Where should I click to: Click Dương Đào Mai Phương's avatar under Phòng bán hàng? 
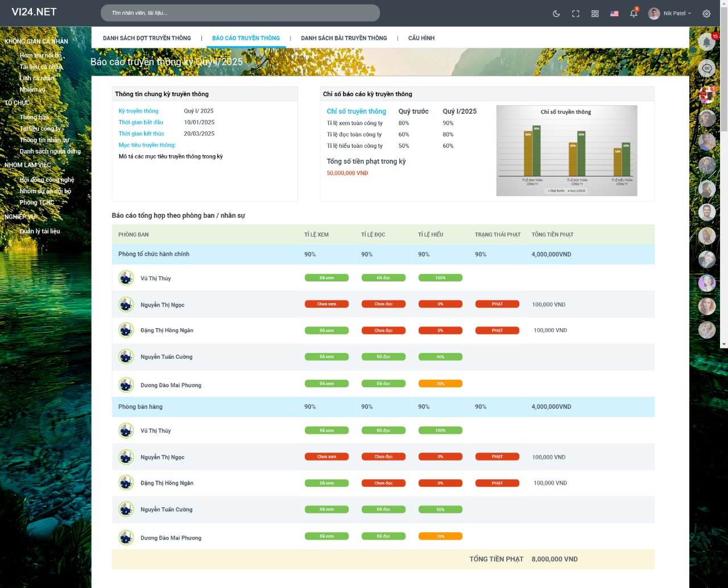(126, 537)
